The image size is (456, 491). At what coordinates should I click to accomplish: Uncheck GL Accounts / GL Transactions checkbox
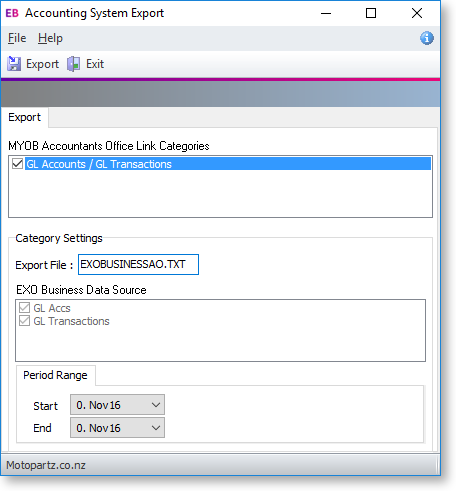[17, 164]
